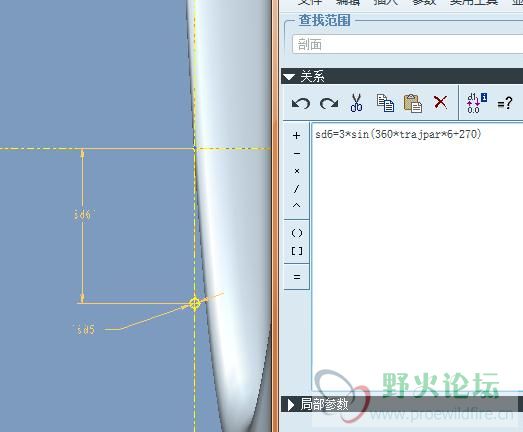Click the 剖面 search scope field
This screenshot has height=432, width=523.
(x=407, y=44)
